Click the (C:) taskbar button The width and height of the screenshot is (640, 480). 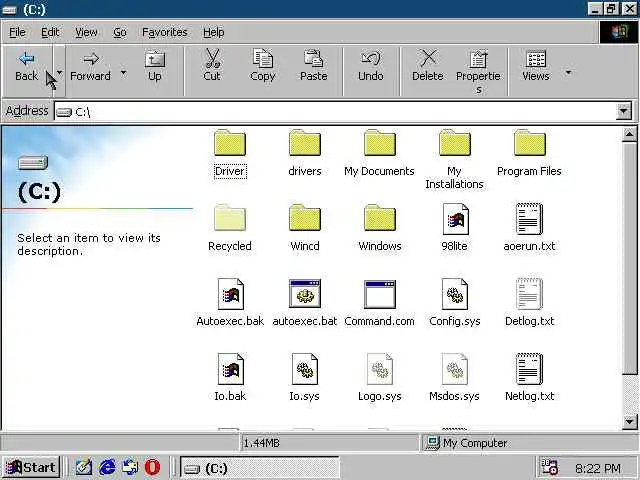tap(260, 468)
